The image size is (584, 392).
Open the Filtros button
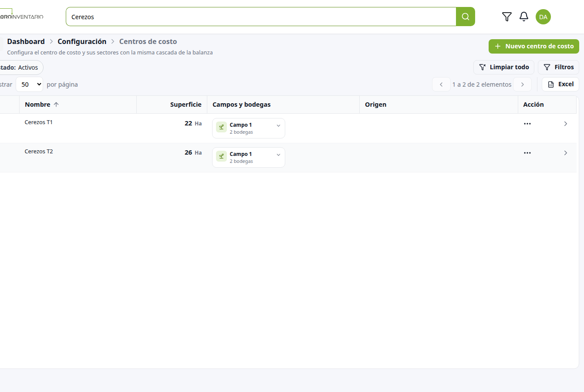click(559, 67)
